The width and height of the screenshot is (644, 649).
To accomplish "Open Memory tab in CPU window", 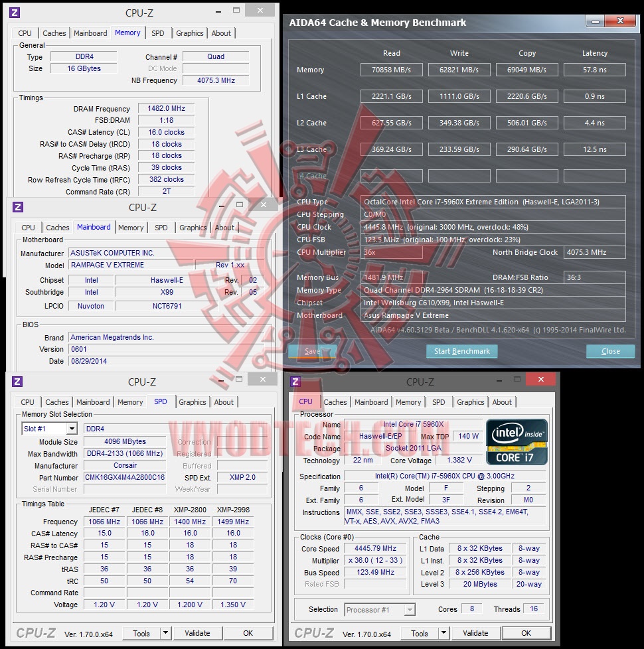I will point(408,402).
